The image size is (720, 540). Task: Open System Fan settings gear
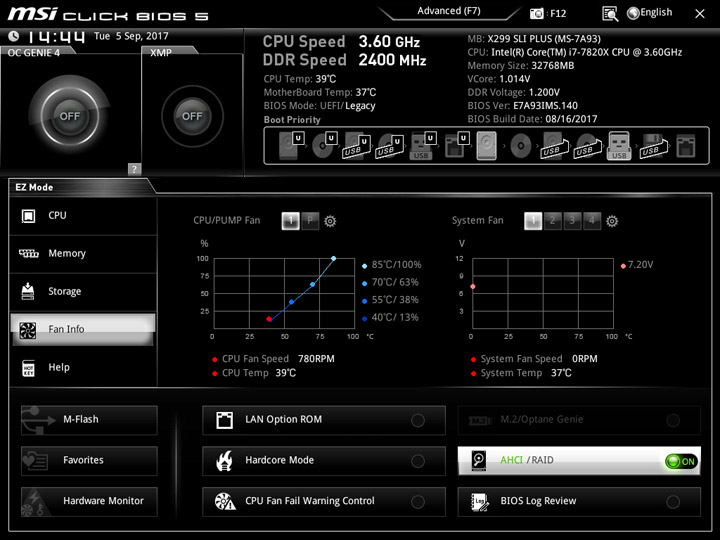click(612, 221)
